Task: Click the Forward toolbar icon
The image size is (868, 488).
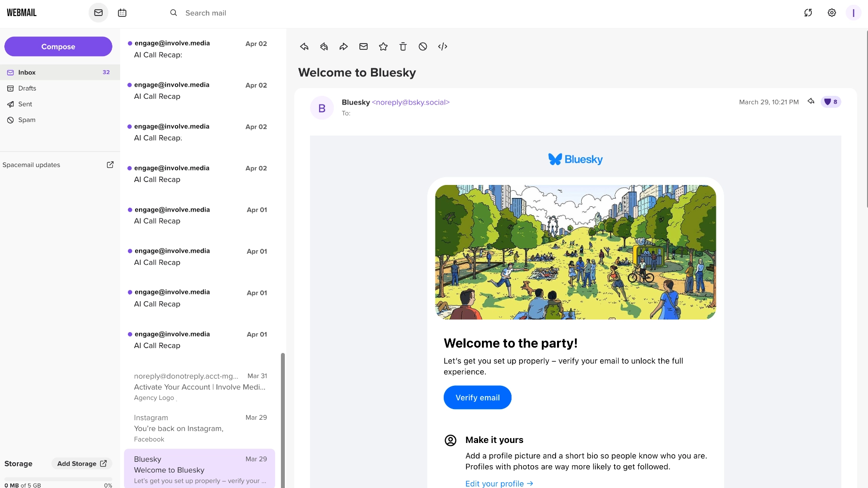Action: (x=343, y=46)
